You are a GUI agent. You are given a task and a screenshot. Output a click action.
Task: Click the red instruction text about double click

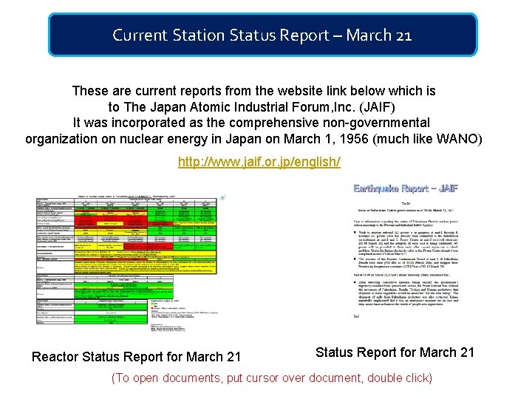[x=272, y=378]
